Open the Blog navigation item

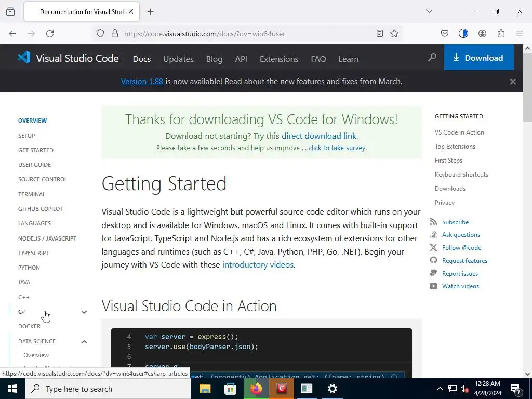point(215,59)
